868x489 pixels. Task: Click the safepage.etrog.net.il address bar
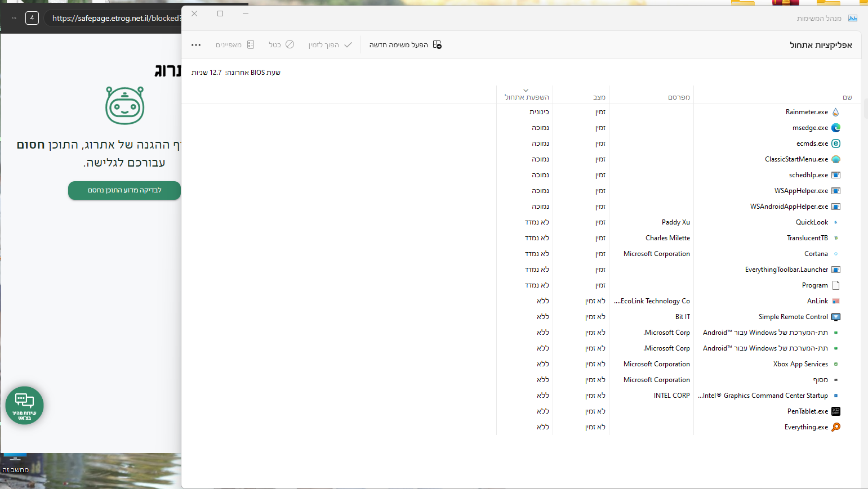(115, 18)
